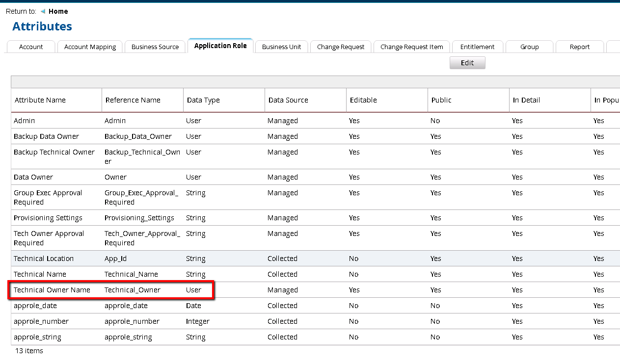
Task: Open the Change Request Item tab
Action: coord(411,47)
